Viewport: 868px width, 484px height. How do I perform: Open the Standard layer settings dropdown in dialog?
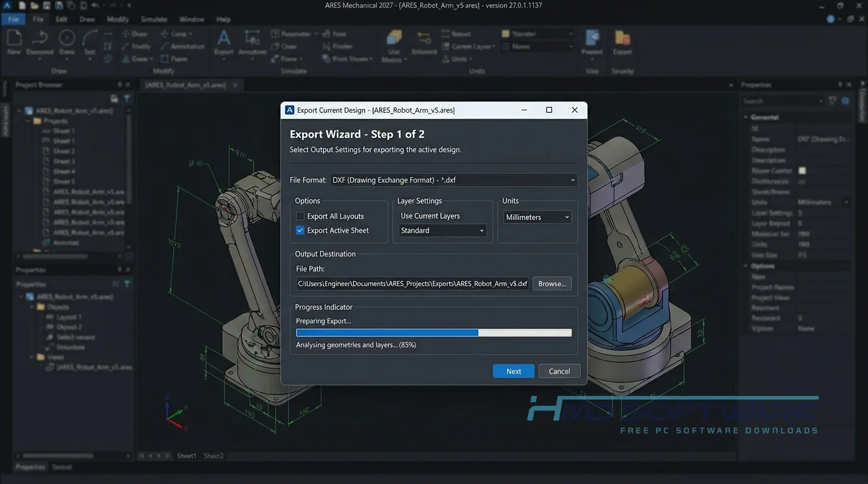(442, 231)
